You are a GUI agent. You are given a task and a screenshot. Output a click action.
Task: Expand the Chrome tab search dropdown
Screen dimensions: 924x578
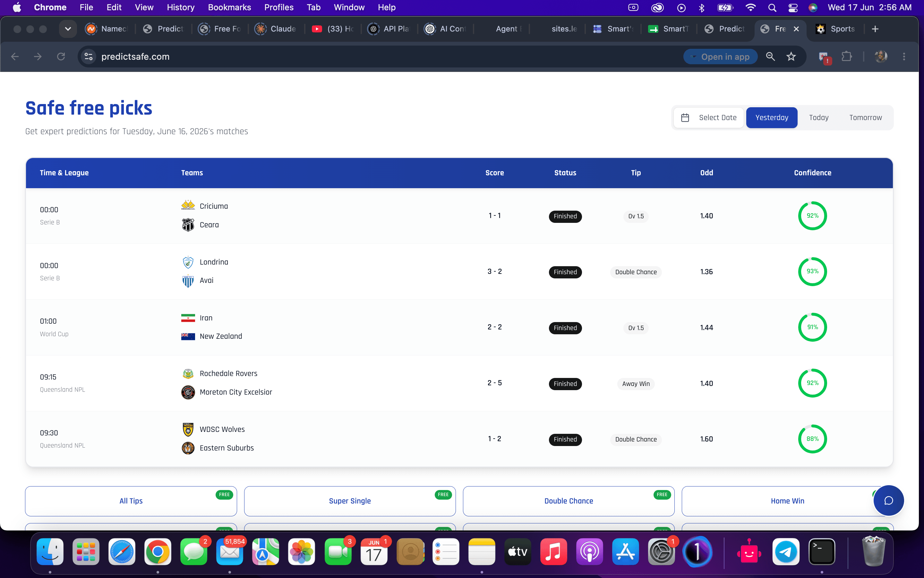point(68,29)
